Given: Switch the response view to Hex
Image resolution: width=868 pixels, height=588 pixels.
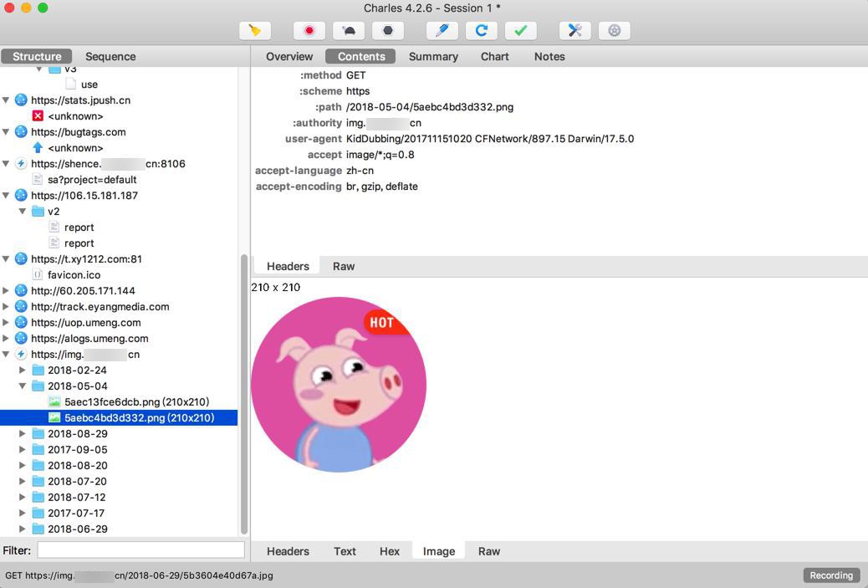Looking at the screenshot, I should click(390, 551).
